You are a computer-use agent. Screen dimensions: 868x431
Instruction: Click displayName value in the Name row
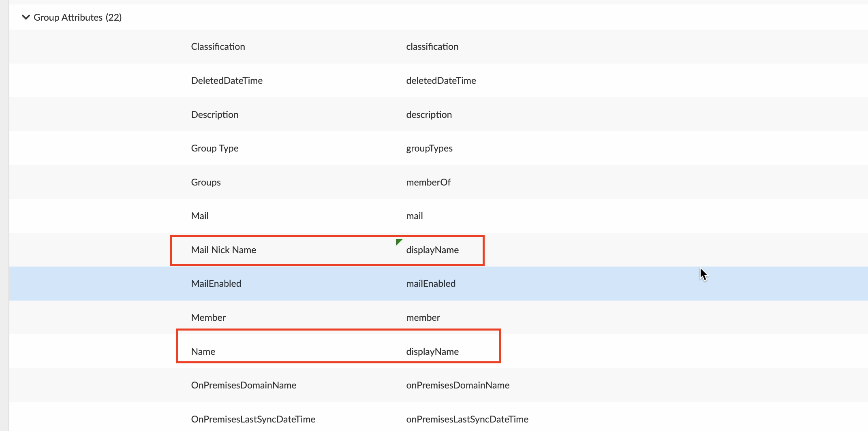(432, 352)
